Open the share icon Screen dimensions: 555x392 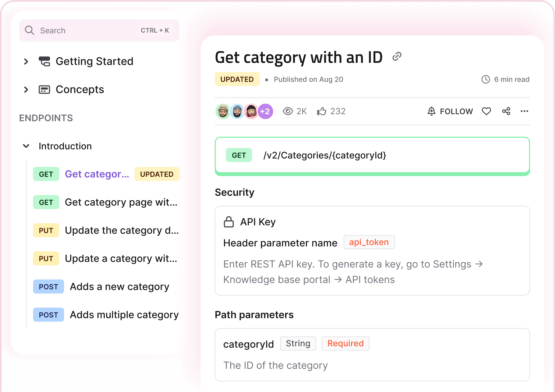(506, 111)
